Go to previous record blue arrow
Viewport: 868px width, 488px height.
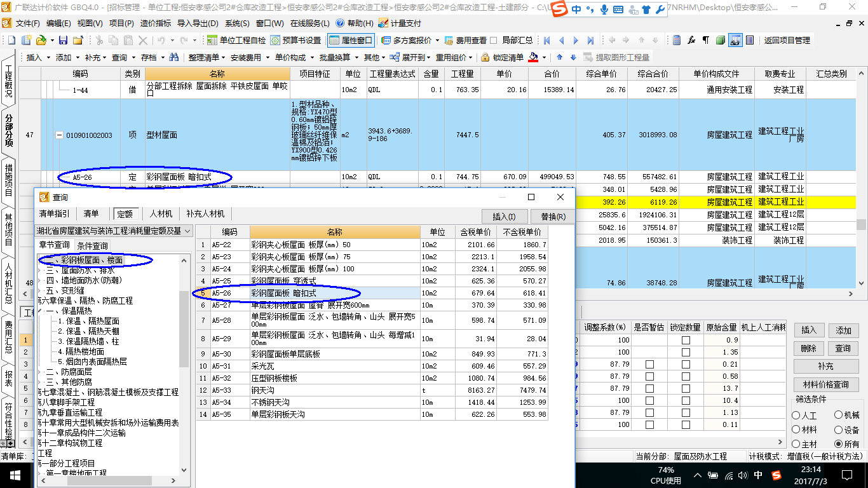pyautogui.click(x=561, y=40)
